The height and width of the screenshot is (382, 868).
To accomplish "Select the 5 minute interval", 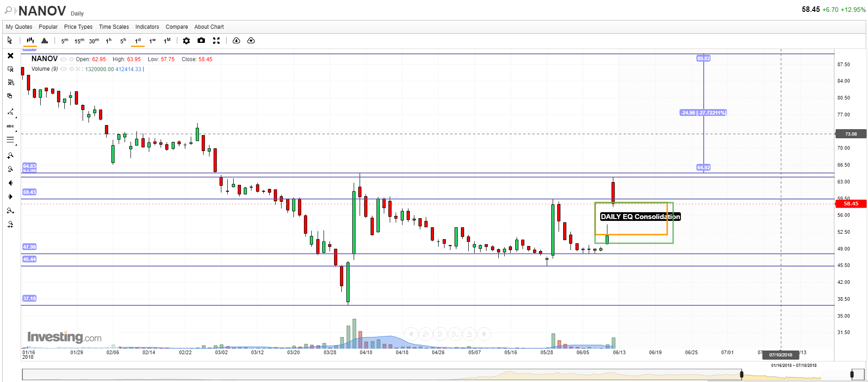I will click(65, 41).
